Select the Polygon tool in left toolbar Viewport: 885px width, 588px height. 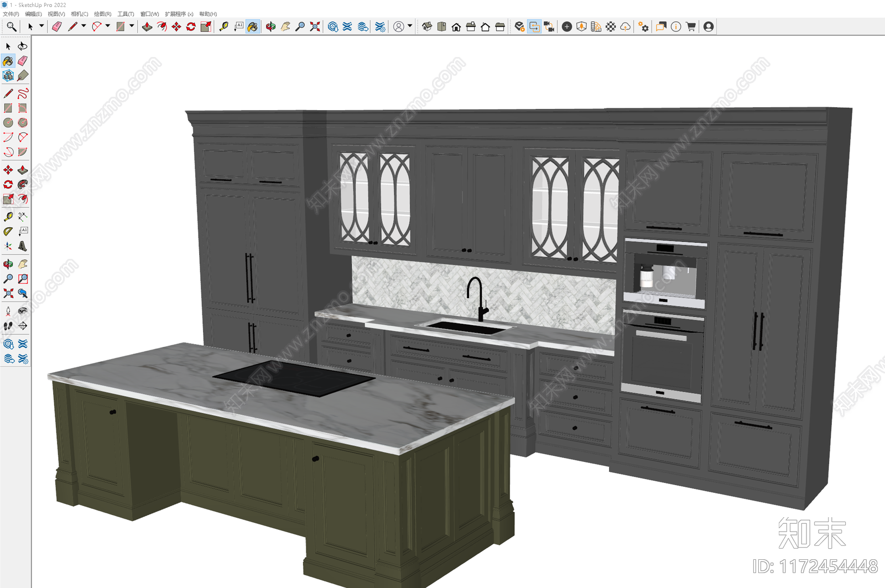pos(23,122)
